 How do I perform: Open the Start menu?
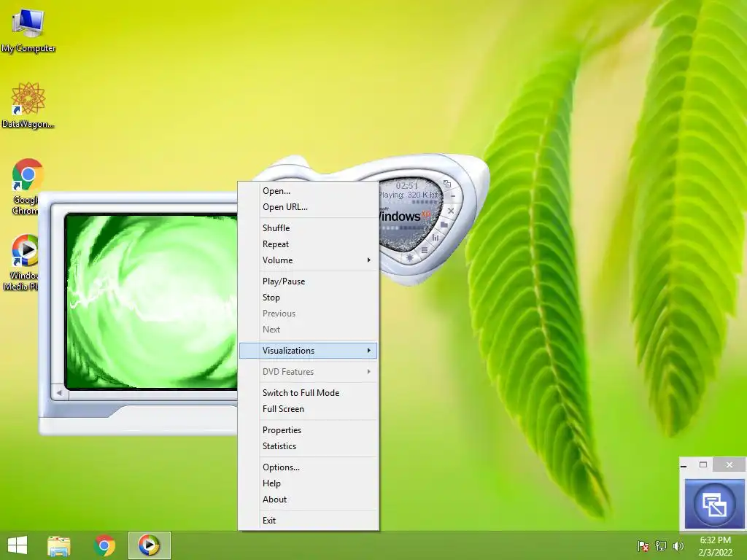(x=18, y=545)
